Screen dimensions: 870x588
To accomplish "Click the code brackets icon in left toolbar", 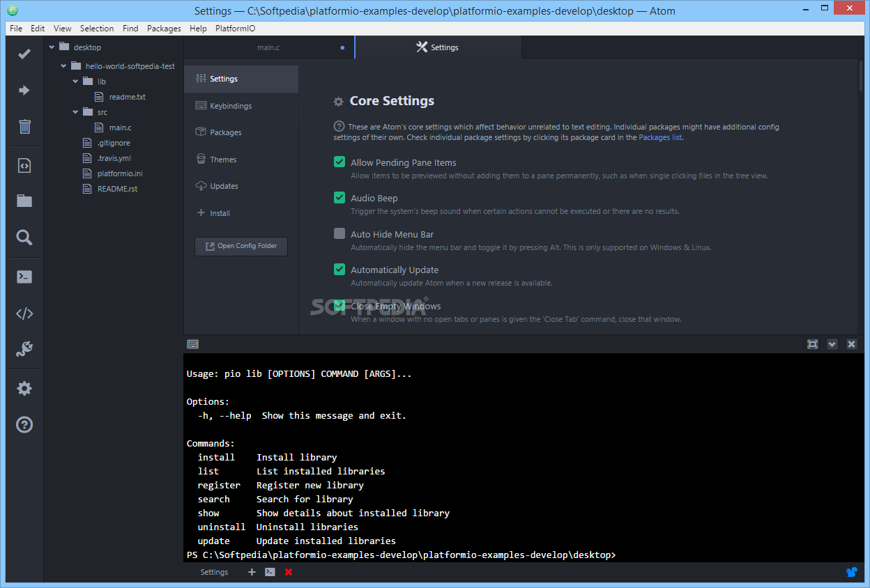I will [x=24, y=314].
